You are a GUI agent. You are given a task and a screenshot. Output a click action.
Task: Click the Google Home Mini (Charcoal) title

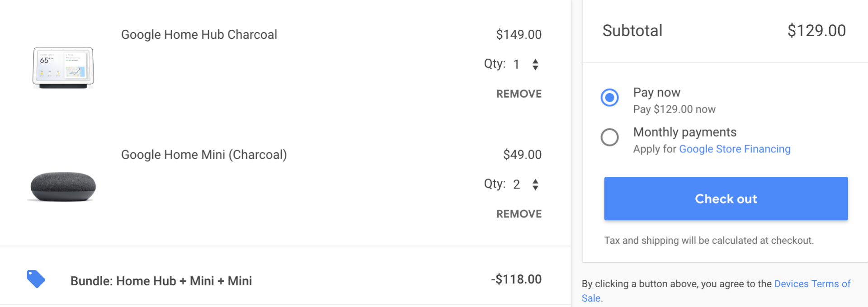[x=204, y=155]
